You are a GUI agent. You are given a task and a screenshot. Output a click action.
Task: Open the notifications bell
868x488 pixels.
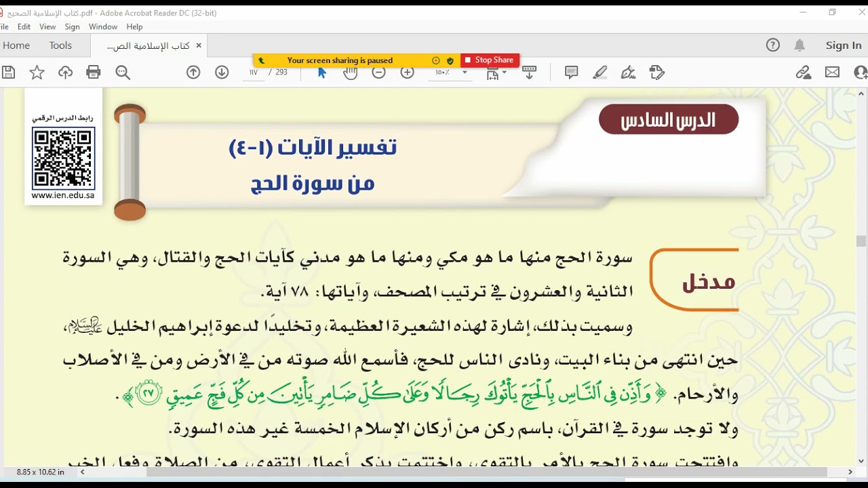point(800,45)
